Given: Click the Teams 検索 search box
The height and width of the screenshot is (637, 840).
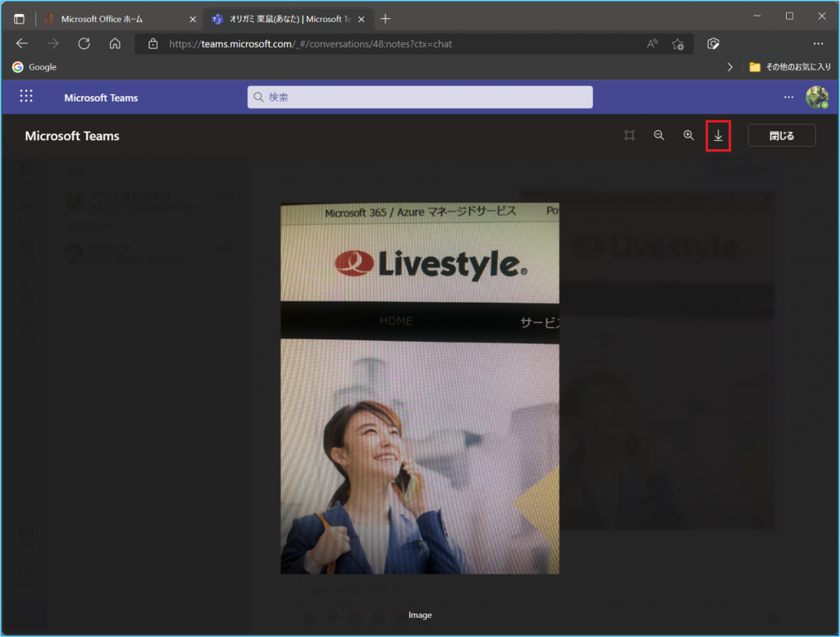Looking at the screenshot, I should tap(420, 97).
